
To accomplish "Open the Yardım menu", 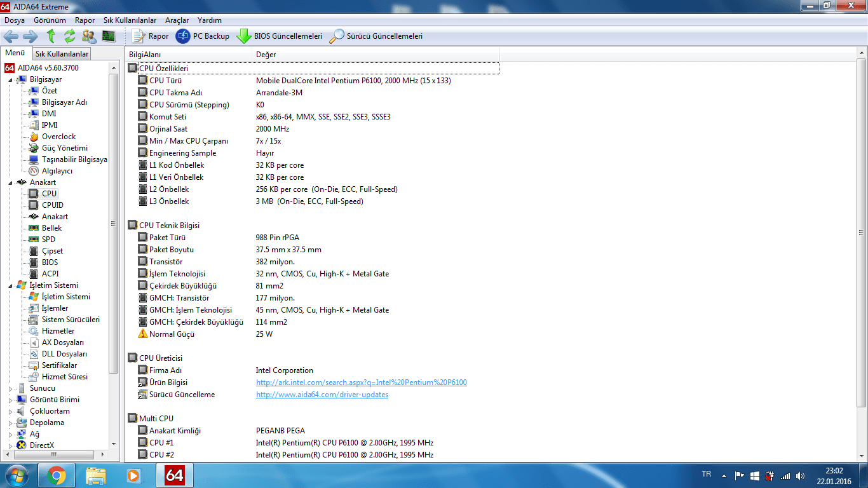I will (210, 20).
